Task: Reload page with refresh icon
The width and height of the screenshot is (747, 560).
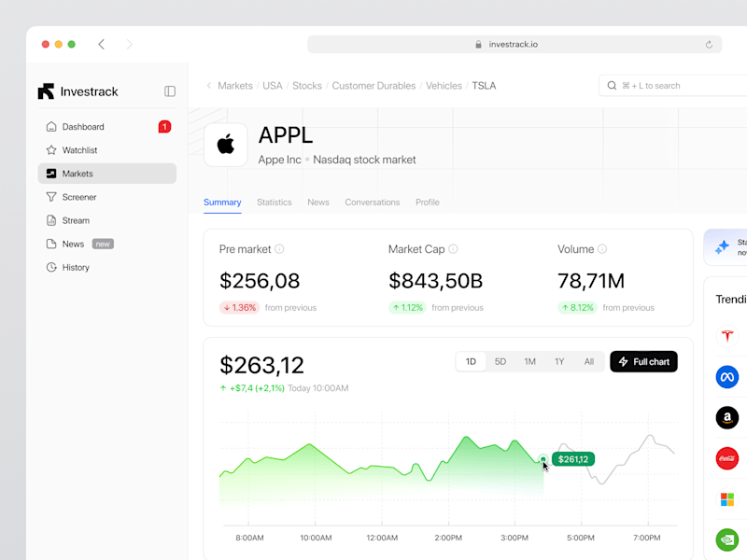Action: click(709, 44)
